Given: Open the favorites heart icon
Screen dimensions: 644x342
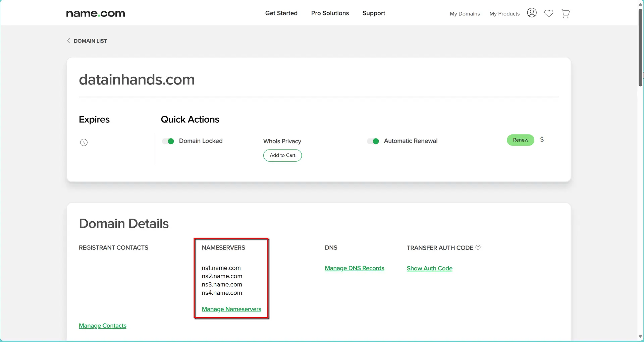Looking at the screenshot, I should 548,13.
